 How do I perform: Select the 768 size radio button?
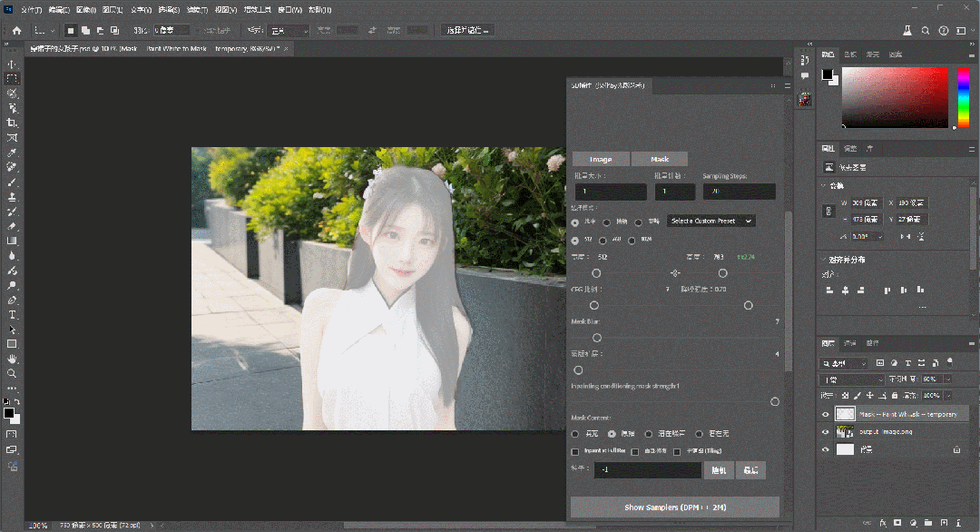tap(603, 241)
